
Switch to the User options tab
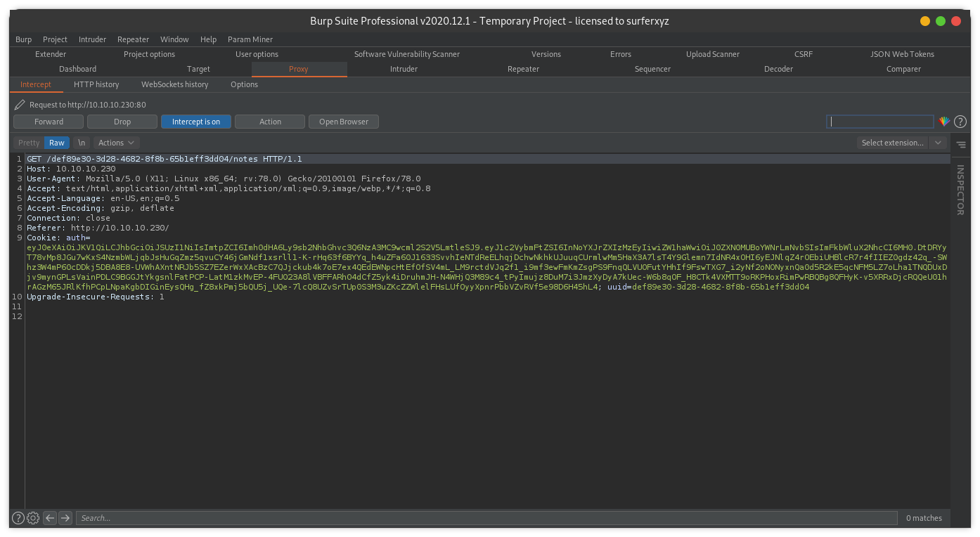257,54
